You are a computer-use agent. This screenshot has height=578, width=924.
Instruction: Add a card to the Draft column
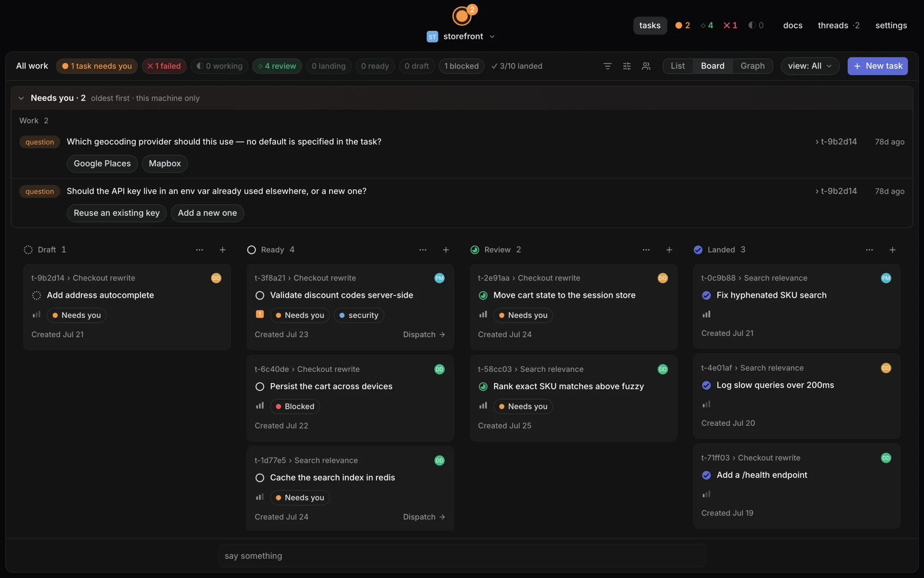223,250
